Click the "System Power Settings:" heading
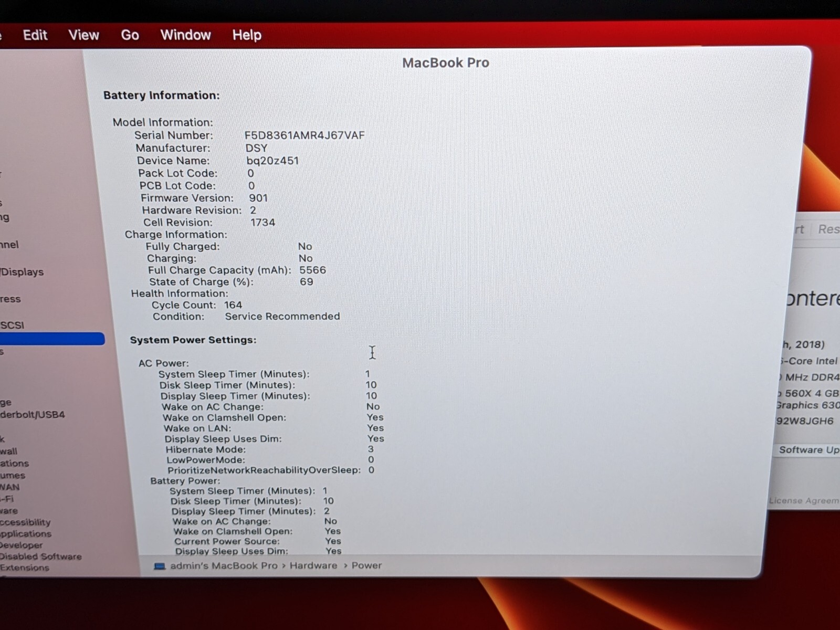Image resolution: width=840 pixels, height=630 pixels. [x=193, y=340]
